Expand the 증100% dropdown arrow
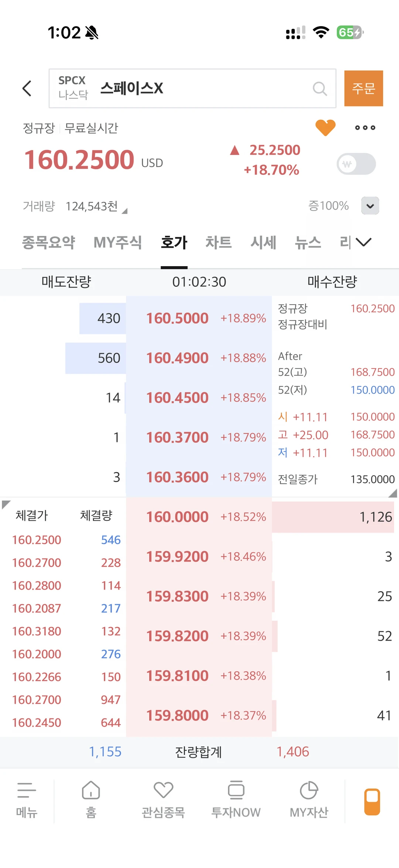 (x=370, y=206)
